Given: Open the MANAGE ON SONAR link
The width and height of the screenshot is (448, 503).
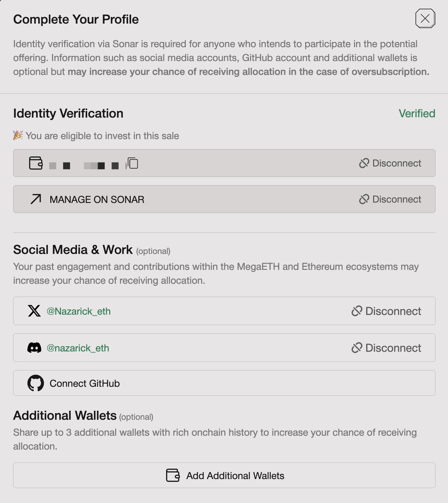Looking at the screenshot, I should tap(97, 200).
